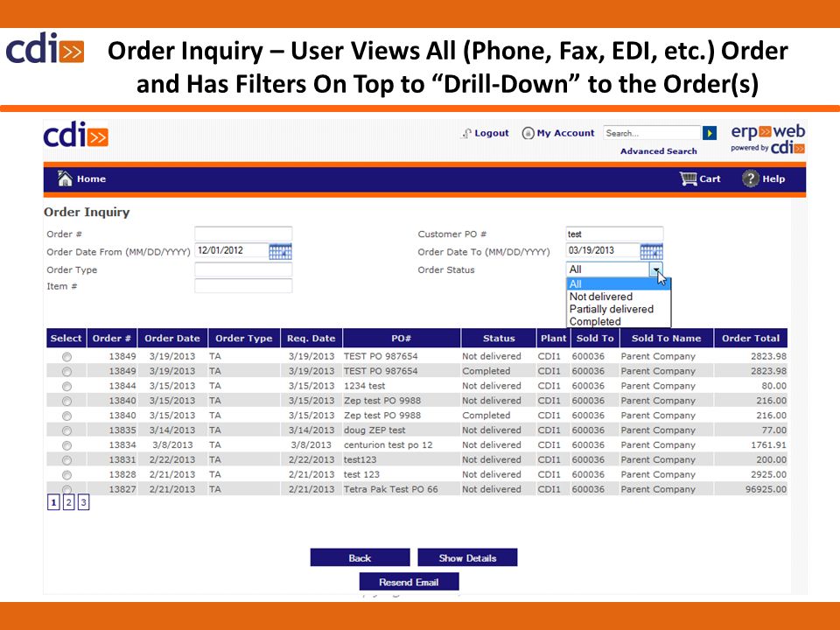
Task: Open calendar picker for Order Date From
Action: click(x=280, y=251)
